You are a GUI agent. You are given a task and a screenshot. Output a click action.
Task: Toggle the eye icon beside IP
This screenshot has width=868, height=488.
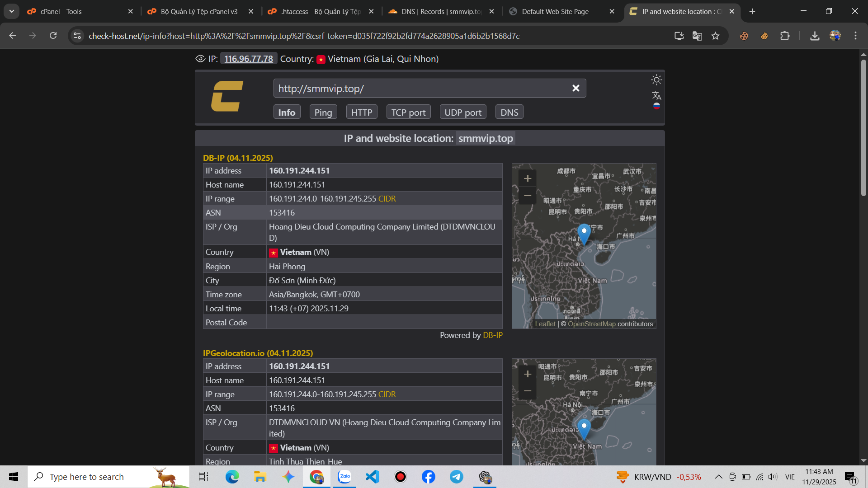[200, 59]
